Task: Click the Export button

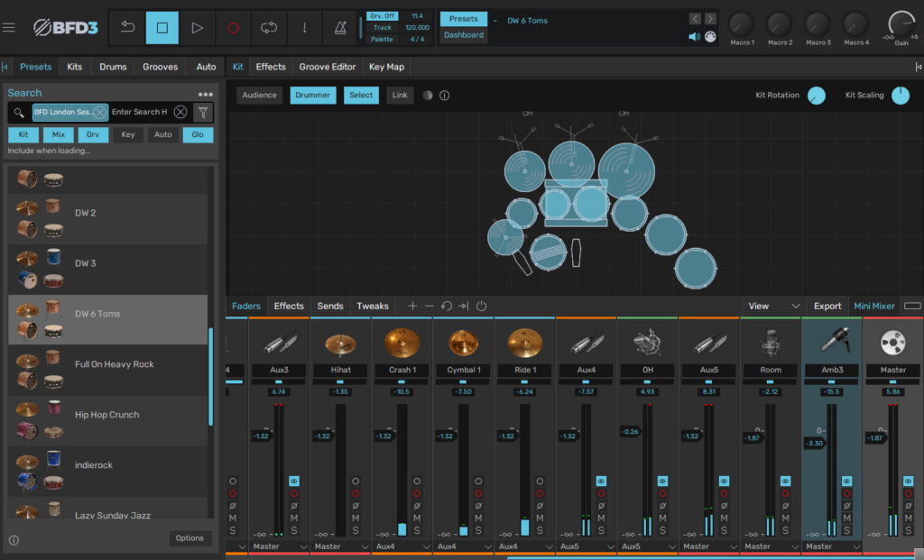Action: [x=827, y=307]
